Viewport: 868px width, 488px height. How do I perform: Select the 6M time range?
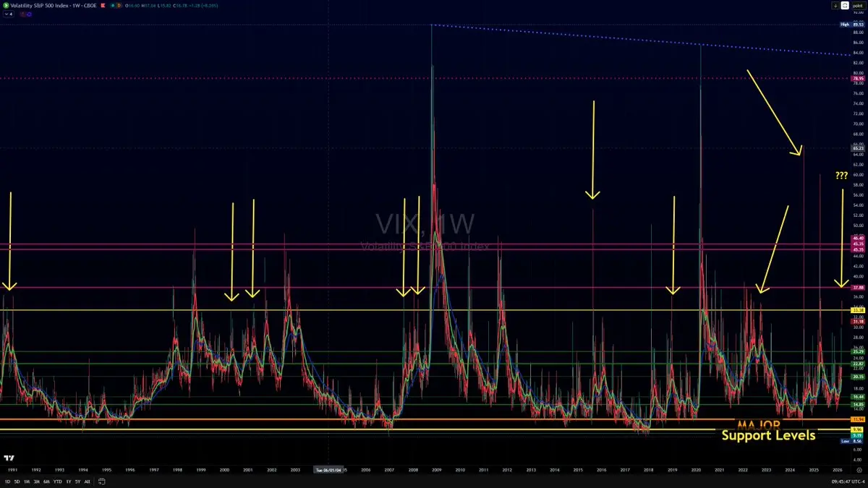(46, 481)
